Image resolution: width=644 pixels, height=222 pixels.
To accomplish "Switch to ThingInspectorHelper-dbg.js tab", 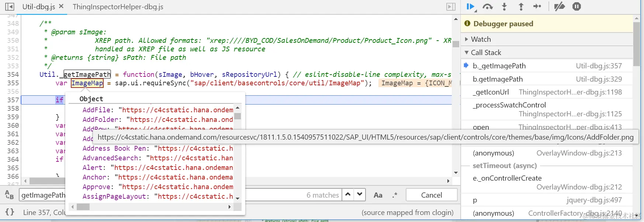I will click(x=118, y=7).
